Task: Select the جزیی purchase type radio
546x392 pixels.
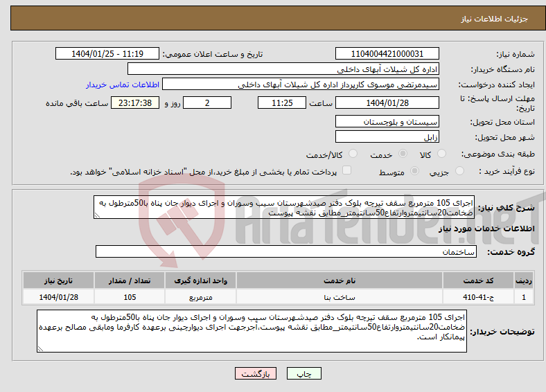Action: coord(459,171)
